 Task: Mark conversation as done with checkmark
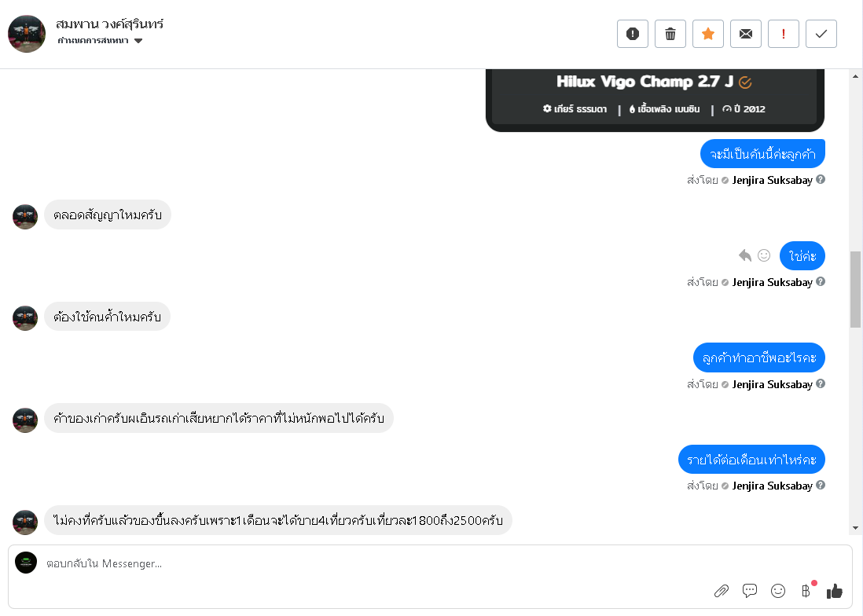tap(821, 34)
